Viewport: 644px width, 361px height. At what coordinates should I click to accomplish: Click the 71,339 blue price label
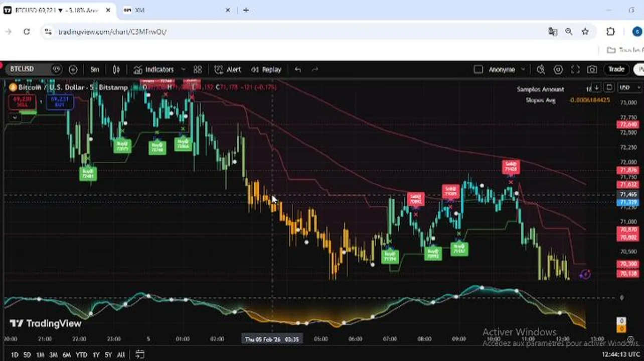tap(628, 202)
